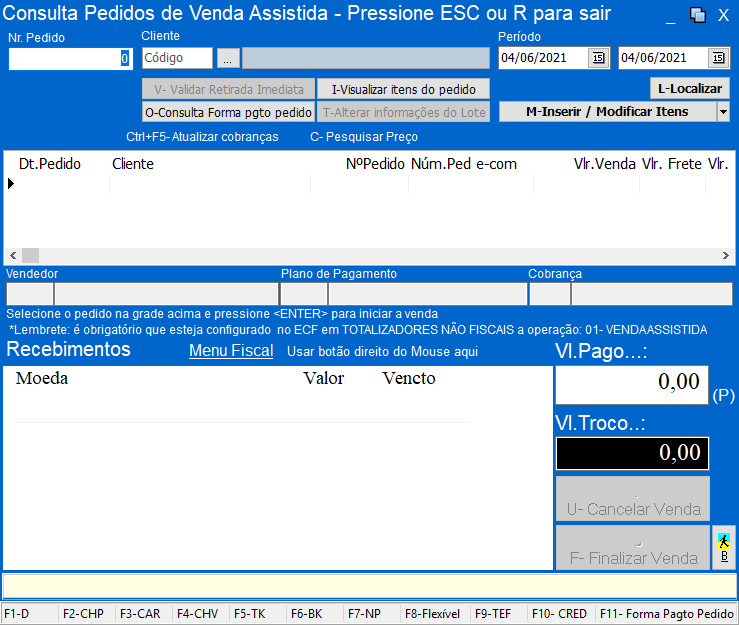Open the end date calendar picker
The height and width of the screenshot is (625, 739).
tap(717, 58)
